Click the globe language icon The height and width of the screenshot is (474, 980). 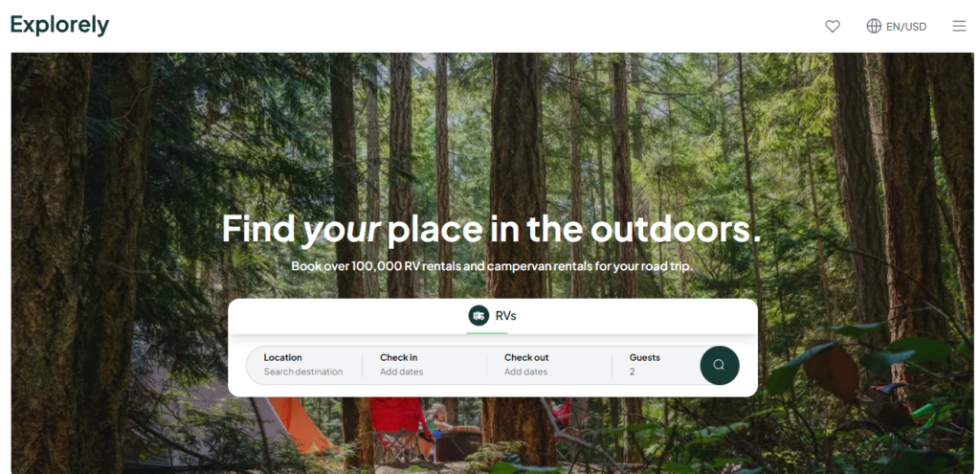click(873, 26)
